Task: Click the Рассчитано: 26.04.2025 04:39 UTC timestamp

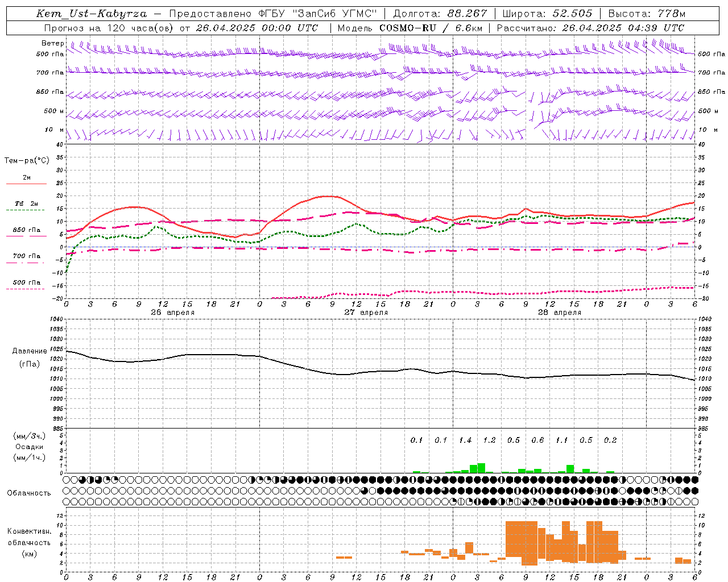Action: 590,28
